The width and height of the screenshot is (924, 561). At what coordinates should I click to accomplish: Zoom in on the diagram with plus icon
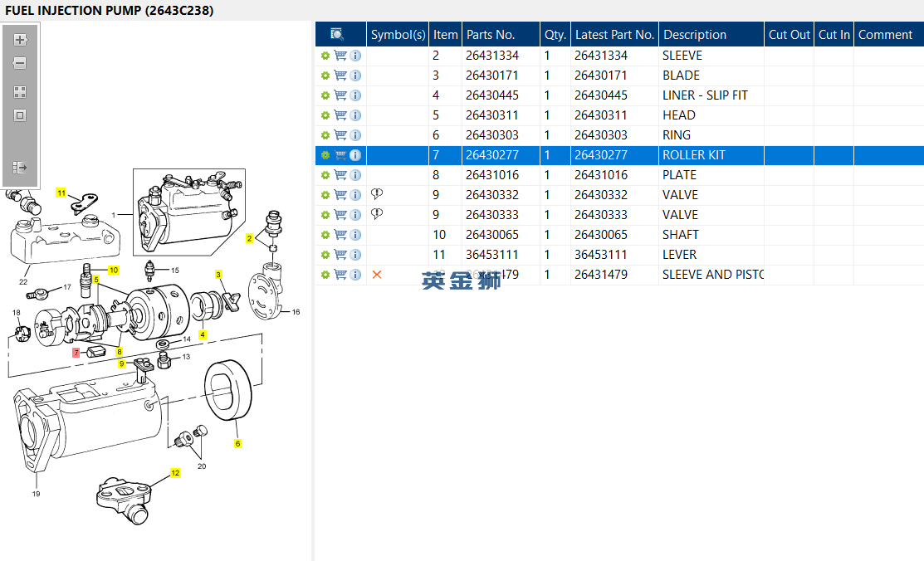point(20,40)
